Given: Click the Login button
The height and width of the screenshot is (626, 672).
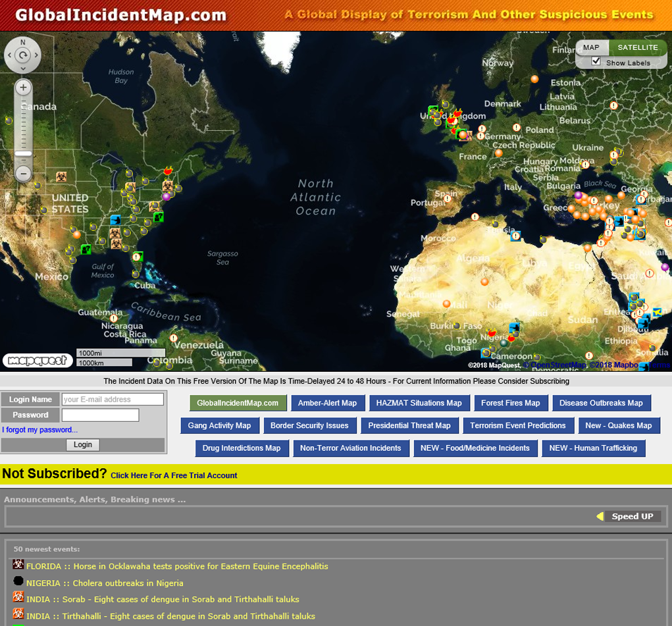Looking at the screenshot, I should [x=83, y=444].
